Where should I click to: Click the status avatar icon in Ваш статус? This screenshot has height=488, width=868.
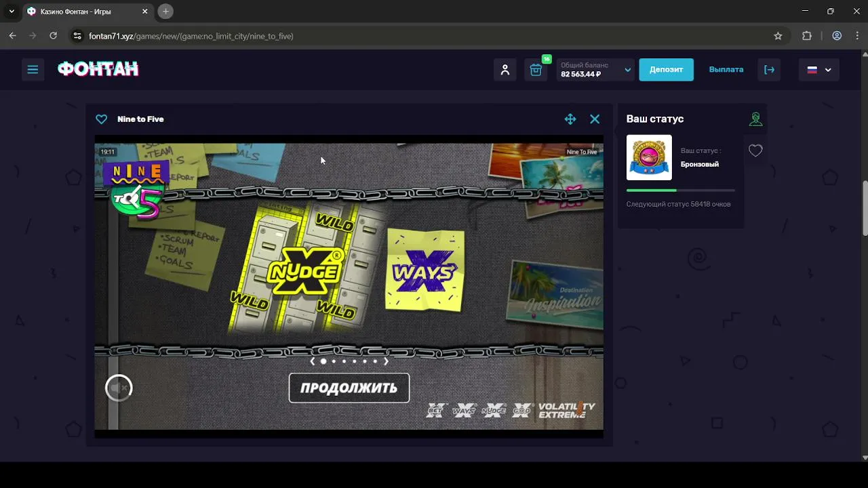[755, 119]
